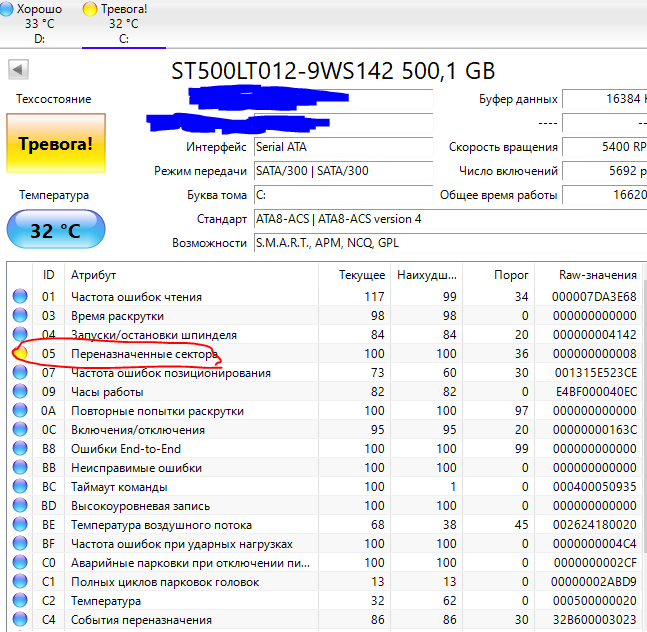Click status icon of row 09 Часы работы
The width and height of the screenshot is (647, 632).
(x=20, y=391)
